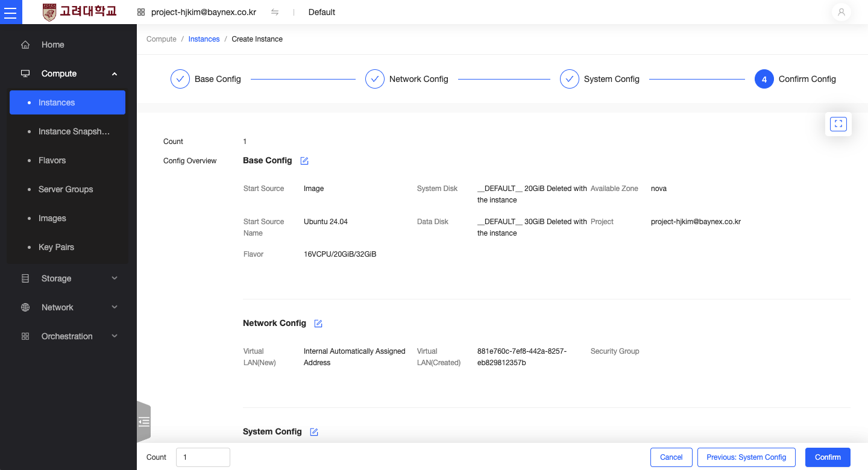Screen dimensions: 868x470
Task: Click the Network Config step label
Action: click(419, 79)
